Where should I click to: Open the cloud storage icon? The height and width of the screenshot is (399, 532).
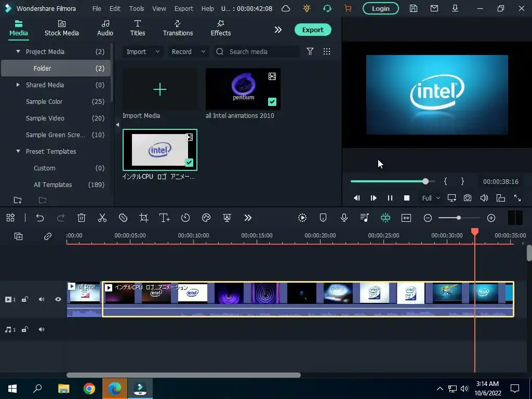click(286, 8)
